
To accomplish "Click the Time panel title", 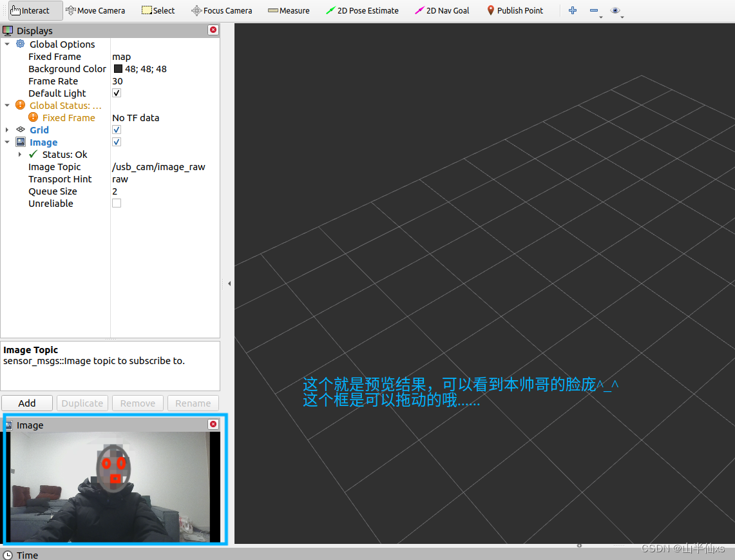I will coord(27,555).
